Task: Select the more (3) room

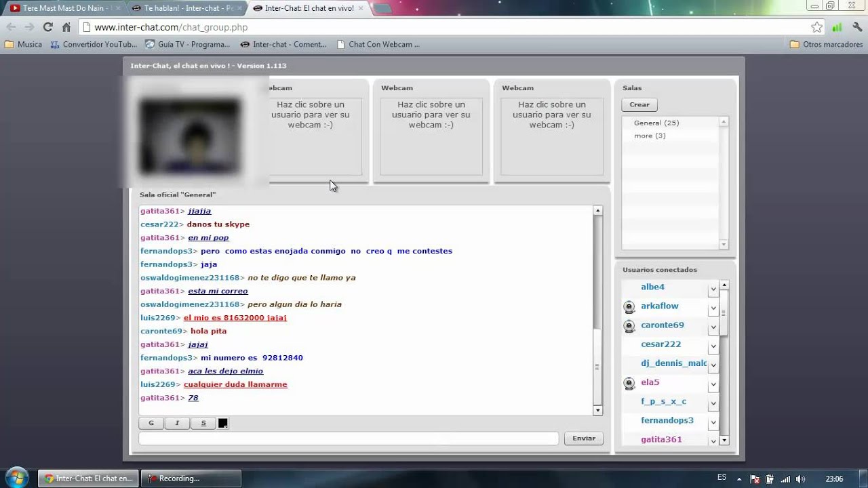Action: [650, 136]
